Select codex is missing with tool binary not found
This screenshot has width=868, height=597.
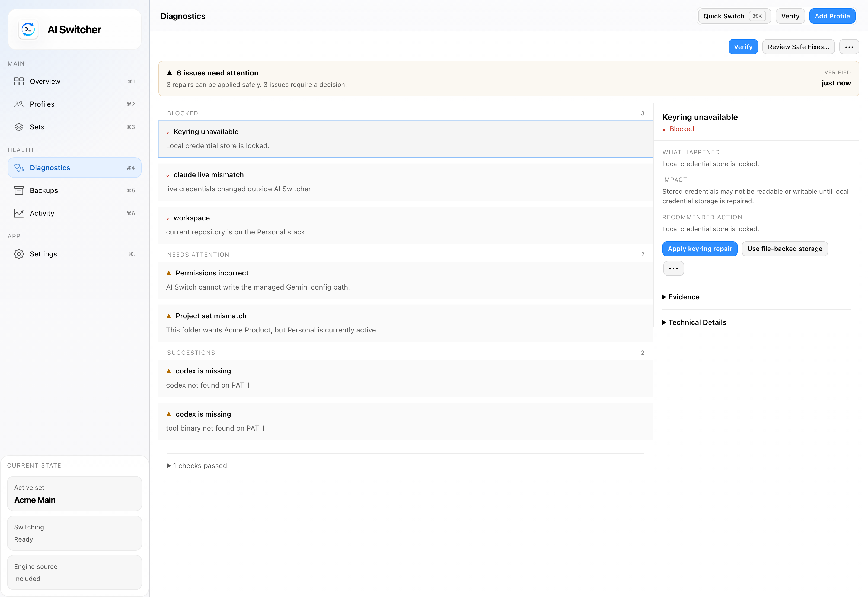click(406, 421)
